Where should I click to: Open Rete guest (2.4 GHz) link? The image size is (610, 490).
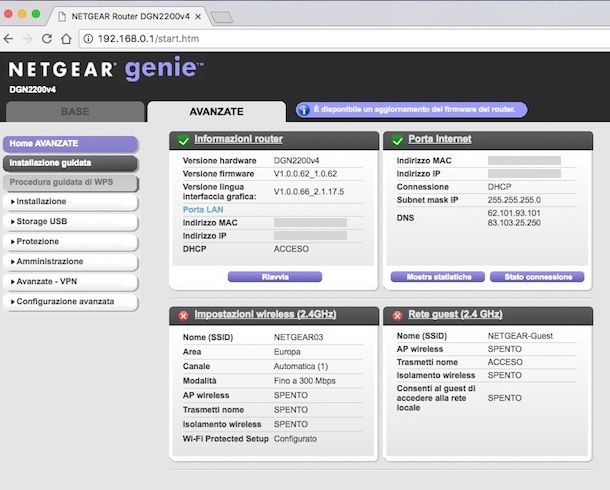pos(455,314)
